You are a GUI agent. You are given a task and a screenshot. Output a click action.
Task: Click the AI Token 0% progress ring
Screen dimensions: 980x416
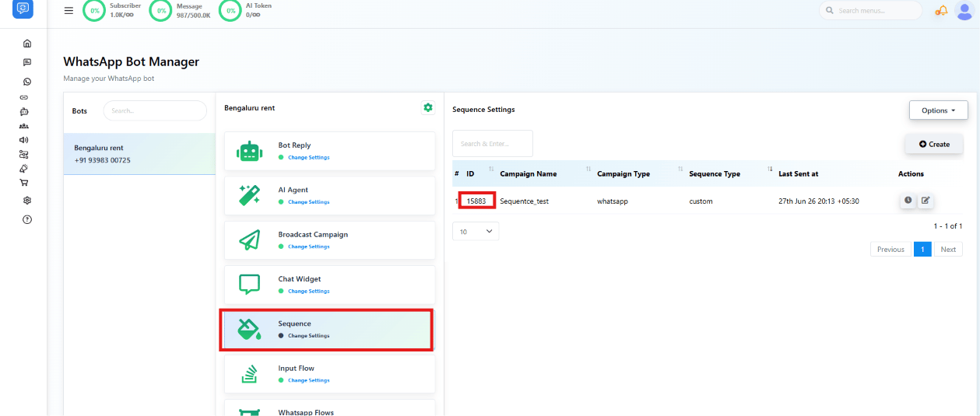click(230, 11)
